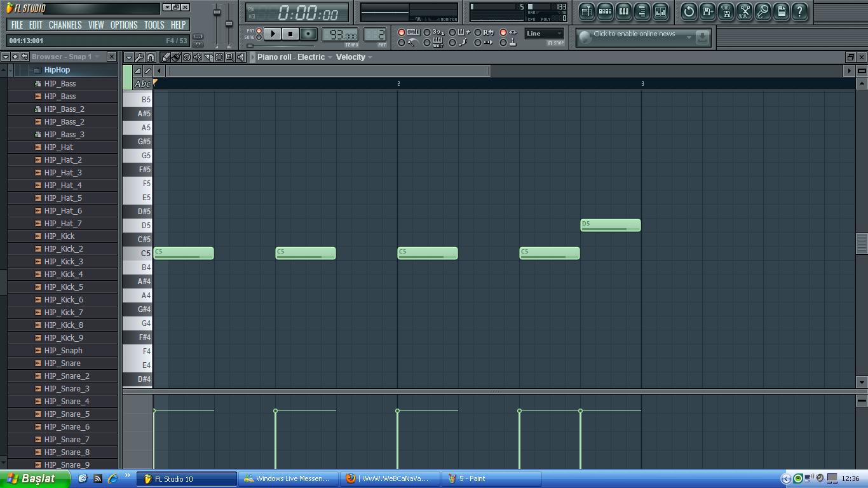Switch to Song mode radio button

(259, 37)
